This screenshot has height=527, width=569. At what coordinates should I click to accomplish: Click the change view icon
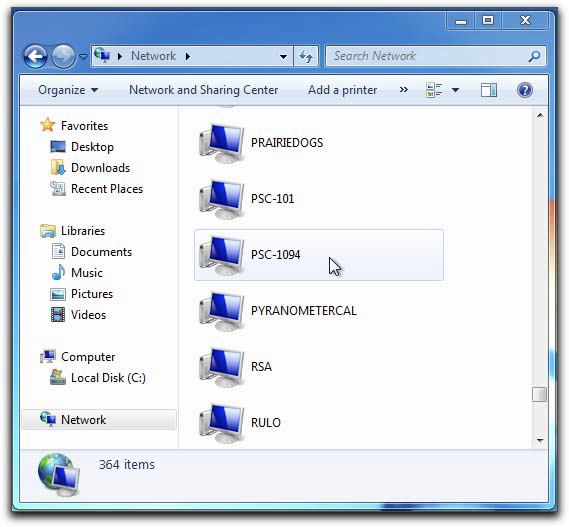coord(434,90)
